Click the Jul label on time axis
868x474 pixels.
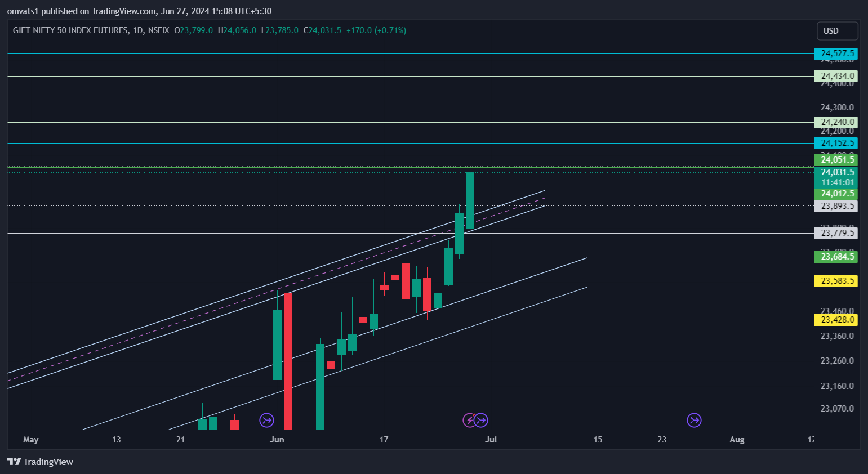click(x=491, y=440)
